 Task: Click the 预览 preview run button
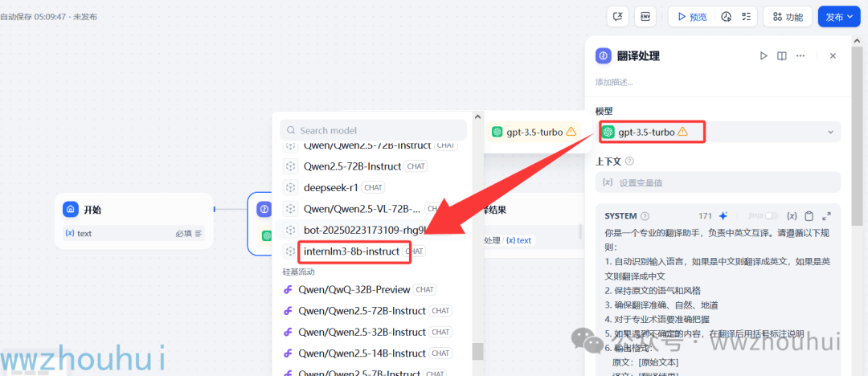click(x=693, y=17)
